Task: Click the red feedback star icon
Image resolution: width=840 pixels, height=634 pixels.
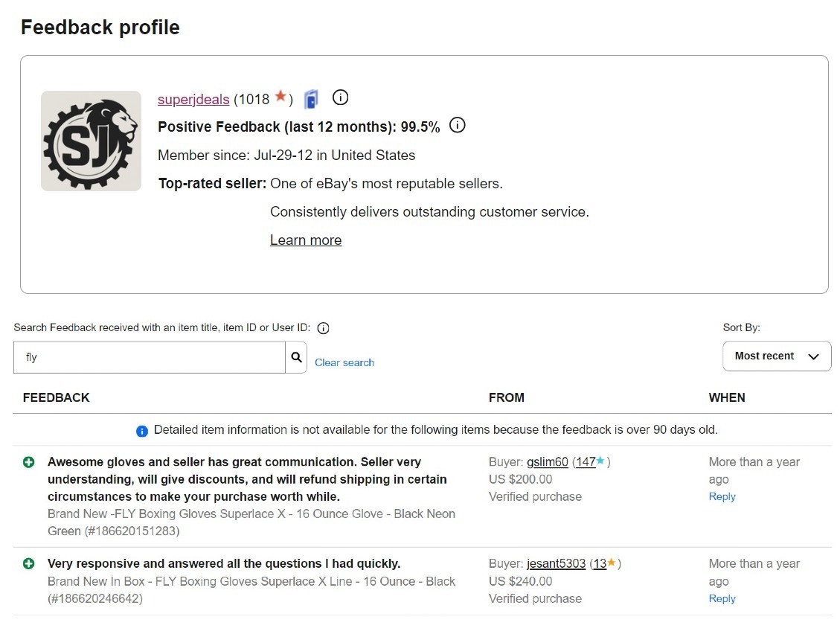Action: pos(280,97)
